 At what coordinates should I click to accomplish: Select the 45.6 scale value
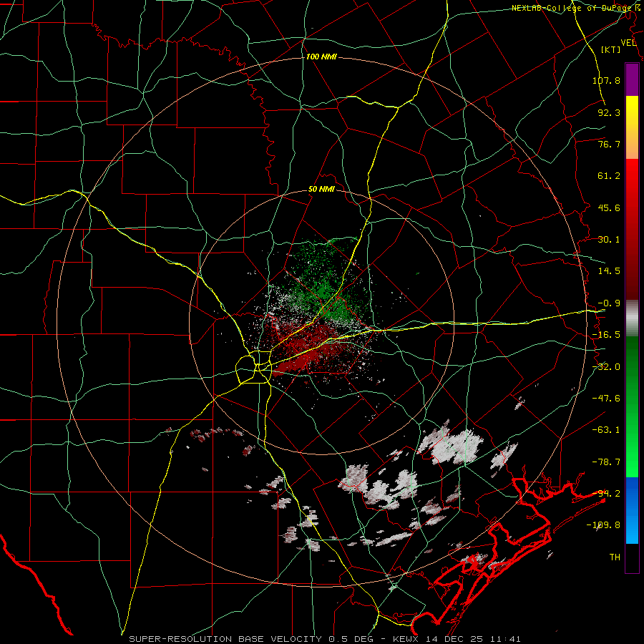[609, 208]
